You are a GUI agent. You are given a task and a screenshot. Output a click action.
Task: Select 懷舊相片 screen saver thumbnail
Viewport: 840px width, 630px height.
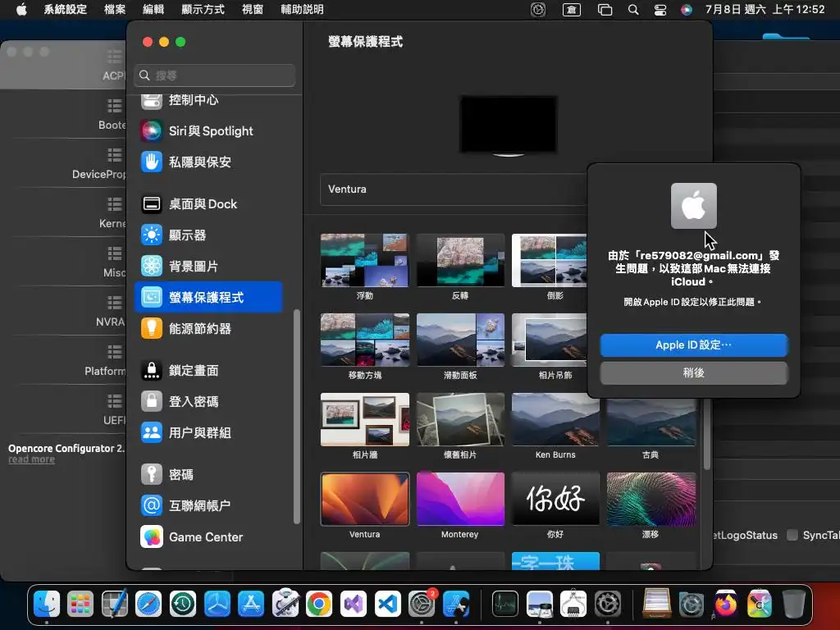(460, 419)
